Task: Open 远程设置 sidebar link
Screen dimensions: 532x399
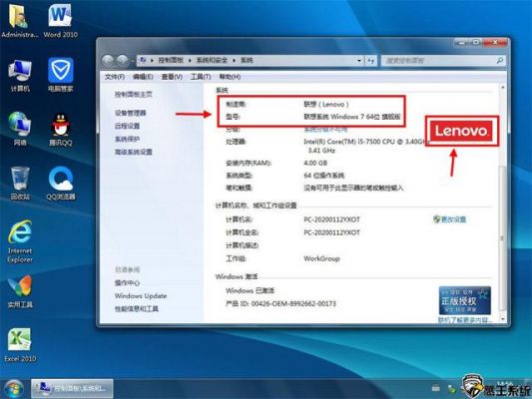Action: [127, 126]
